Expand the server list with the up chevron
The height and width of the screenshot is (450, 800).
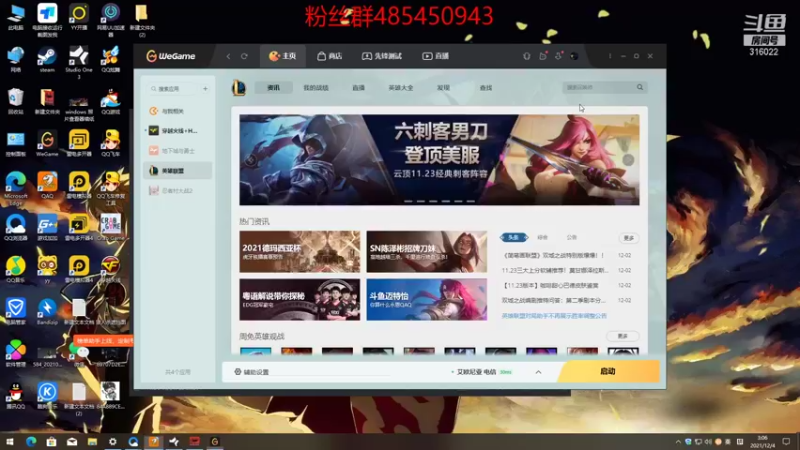pyautogui.click(x=538, y=372)
